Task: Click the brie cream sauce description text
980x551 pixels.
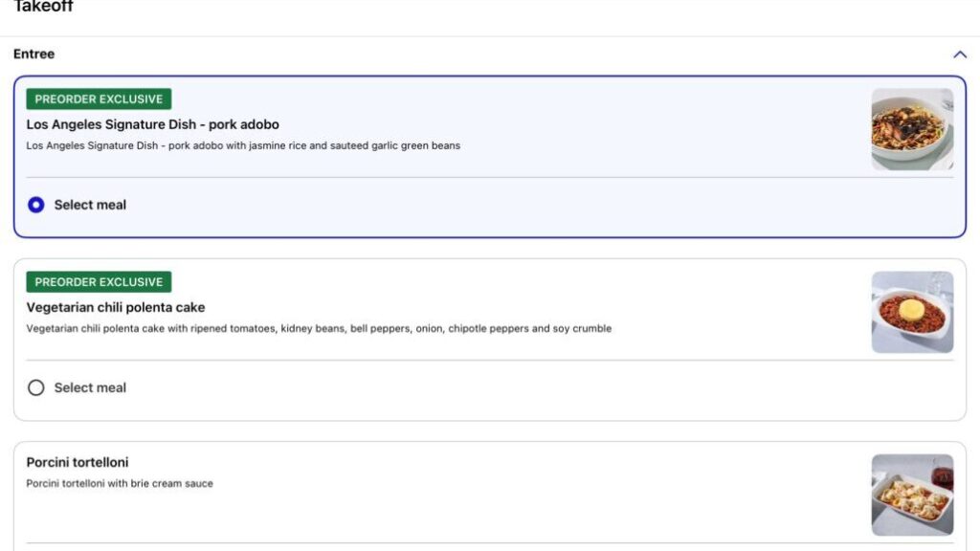Action: 120,484
